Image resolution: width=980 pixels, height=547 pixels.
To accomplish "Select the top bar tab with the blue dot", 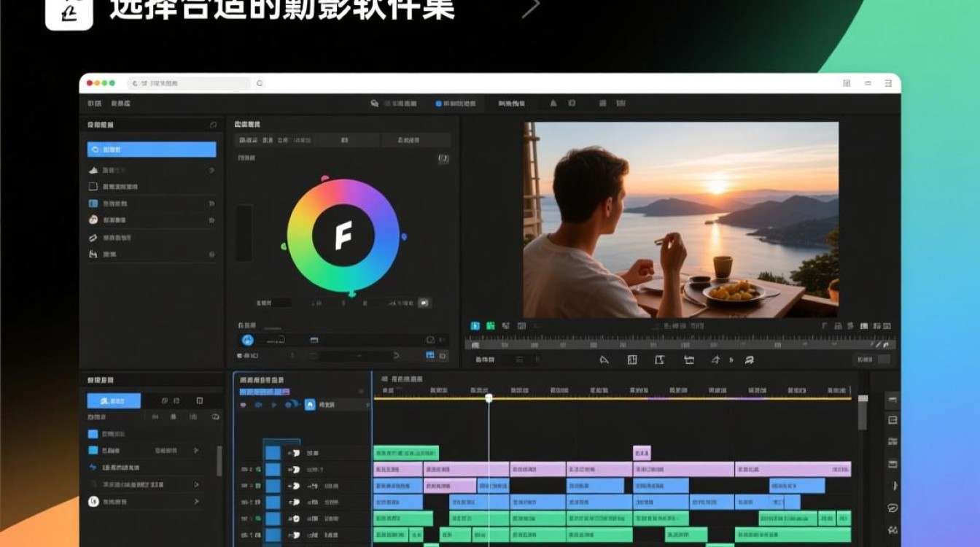I will (456, 104).
